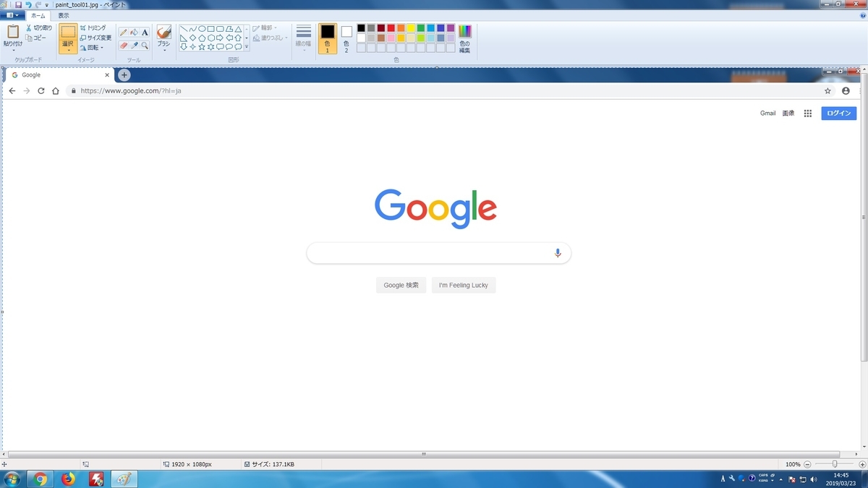Select the ブラシ brush tool
This screenshot has width=868, height=488.
(164, 32)
